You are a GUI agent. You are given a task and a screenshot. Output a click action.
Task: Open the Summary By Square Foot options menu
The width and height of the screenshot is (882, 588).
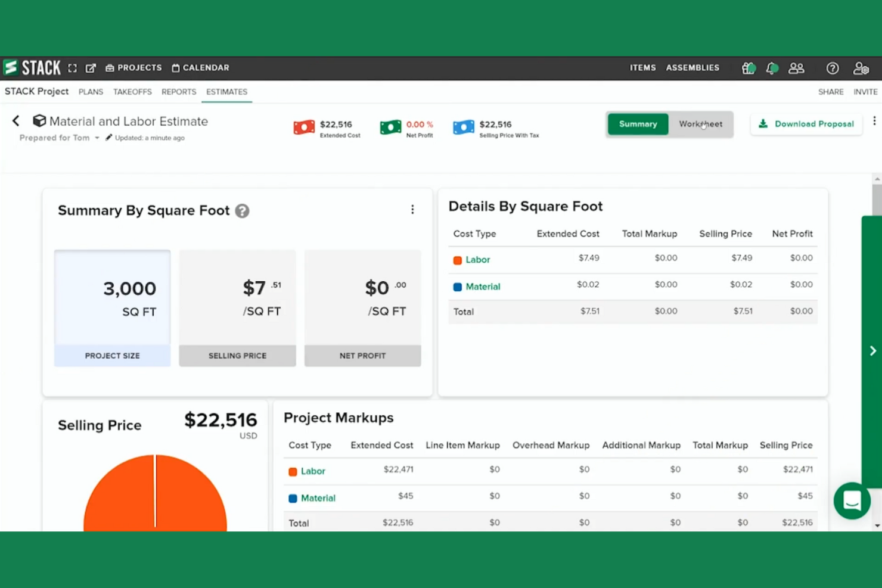pyautogui.click(x=412, y=209)
